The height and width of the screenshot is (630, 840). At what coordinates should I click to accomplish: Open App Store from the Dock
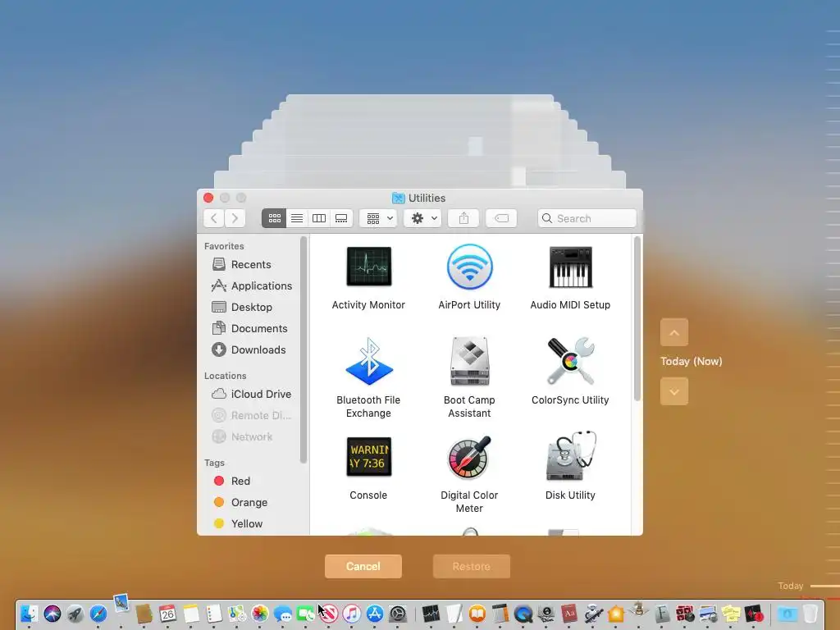coord(375,614)
